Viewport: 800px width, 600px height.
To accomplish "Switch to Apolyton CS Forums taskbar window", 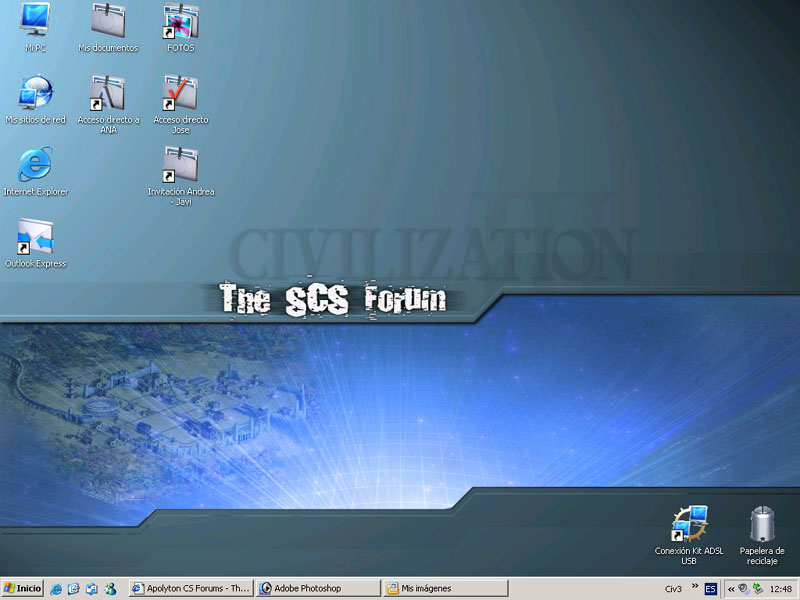I will 191,588.
